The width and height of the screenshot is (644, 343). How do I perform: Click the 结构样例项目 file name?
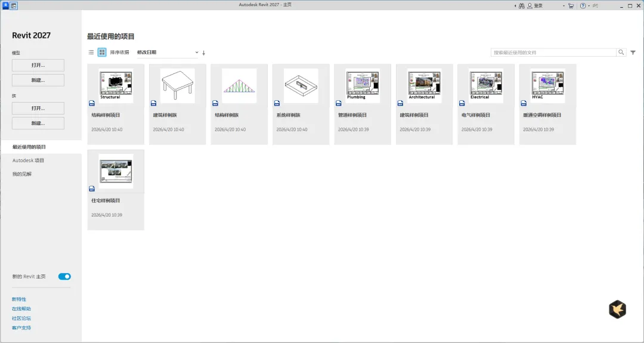106,115
